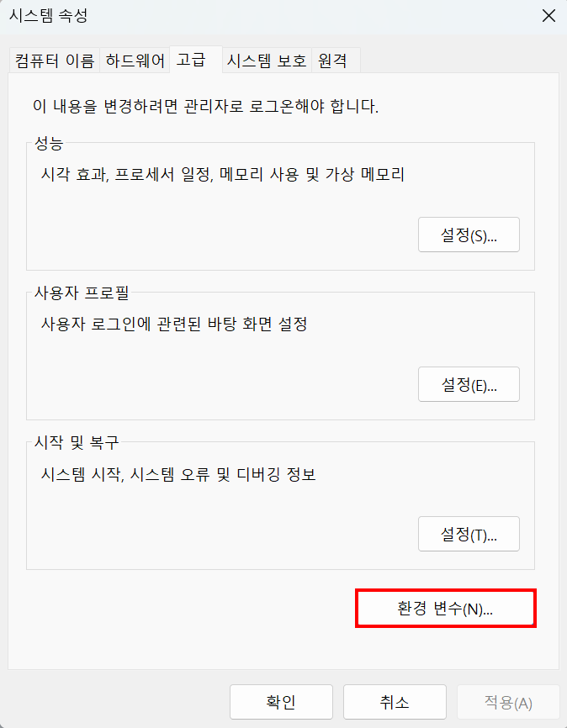Click the 시스템 시작 디버깅 정보 description
The image size is (567, 728).
click(178, 474)
